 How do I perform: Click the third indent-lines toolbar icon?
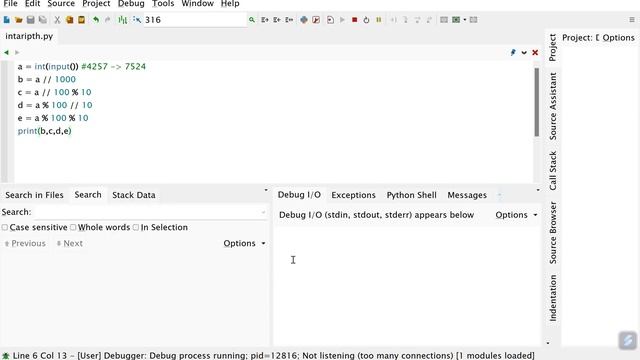point(289,20)
